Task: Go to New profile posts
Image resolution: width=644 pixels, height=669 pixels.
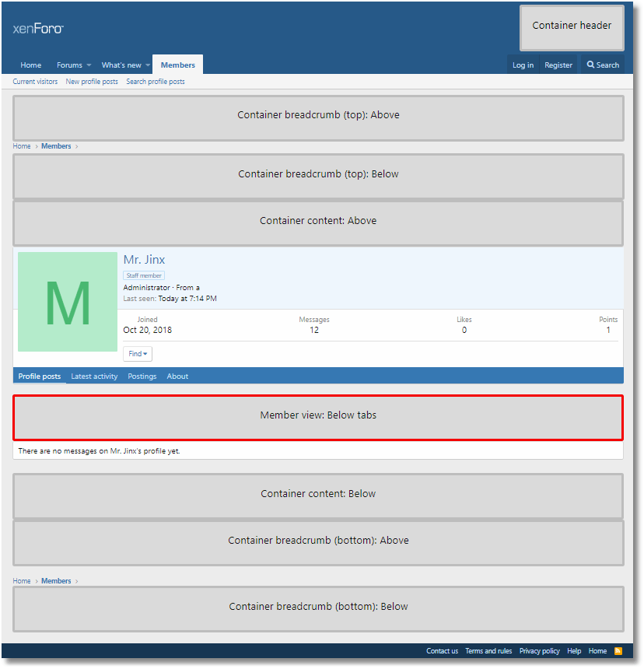Action: [92, 82]
